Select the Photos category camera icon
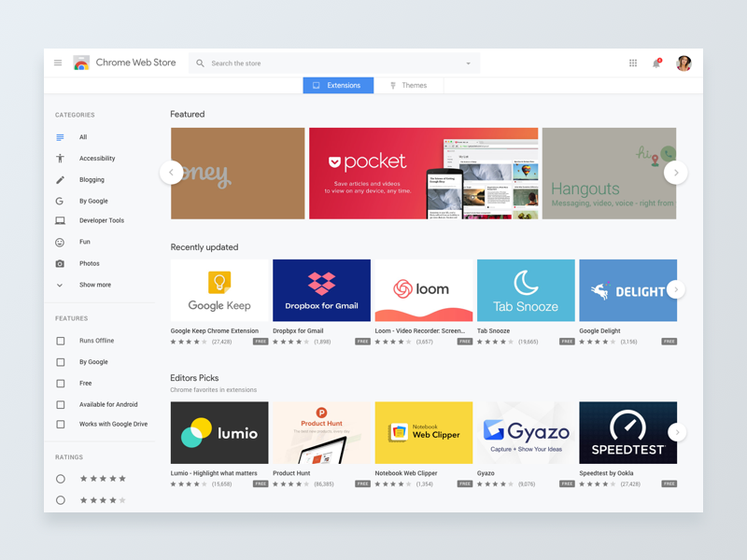 tap(59, 263)
